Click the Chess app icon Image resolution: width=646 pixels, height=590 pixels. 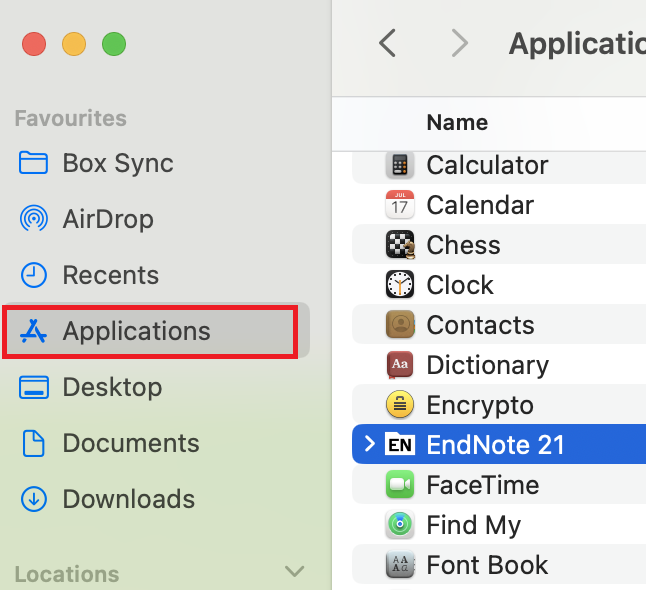400,245
